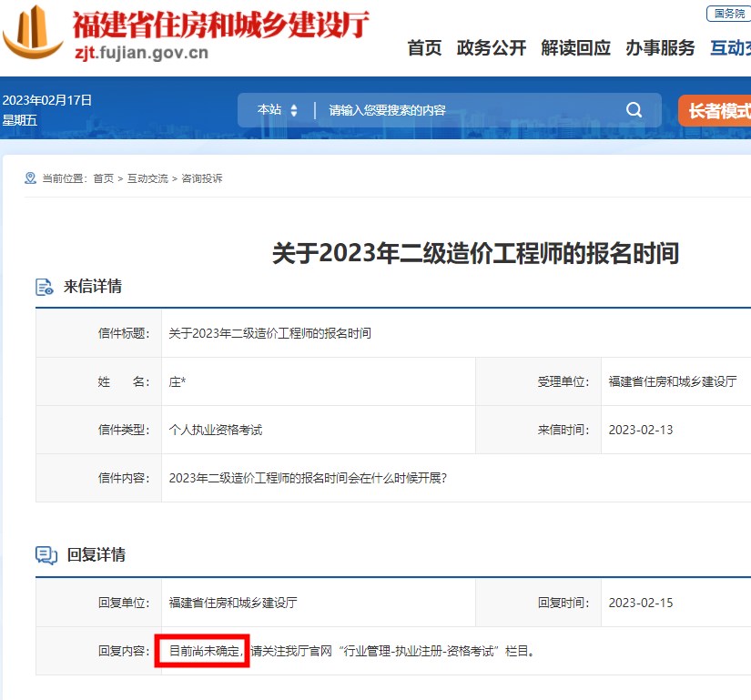Click the 首页 breadcrumb link
This screenshot has height=700, width=751.
coord(104,179)
